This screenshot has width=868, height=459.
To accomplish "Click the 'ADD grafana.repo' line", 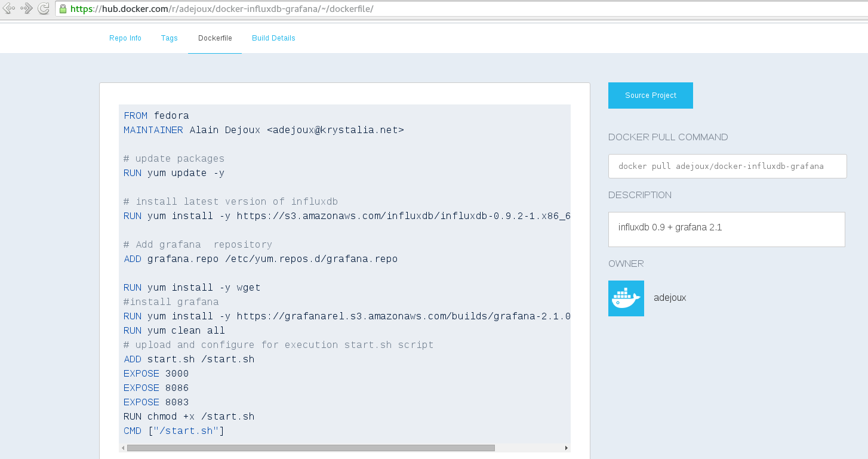I will pos(261,259).
